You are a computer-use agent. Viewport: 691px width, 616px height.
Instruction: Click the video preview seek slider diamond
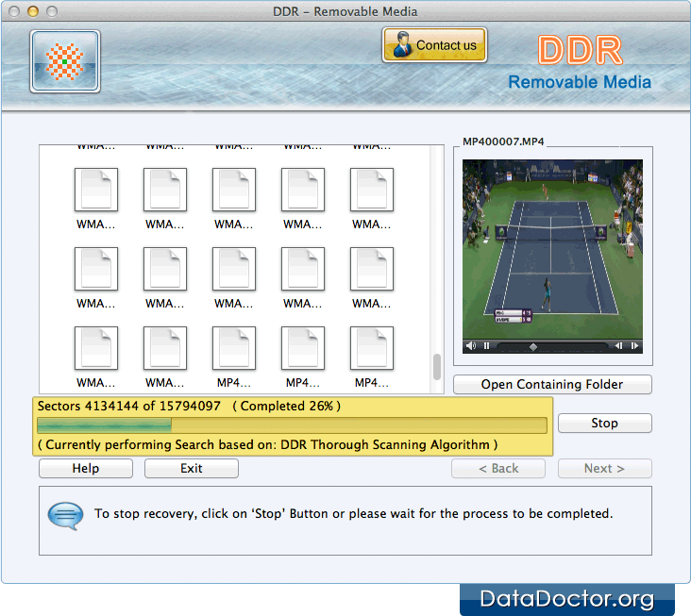[532, 347]
